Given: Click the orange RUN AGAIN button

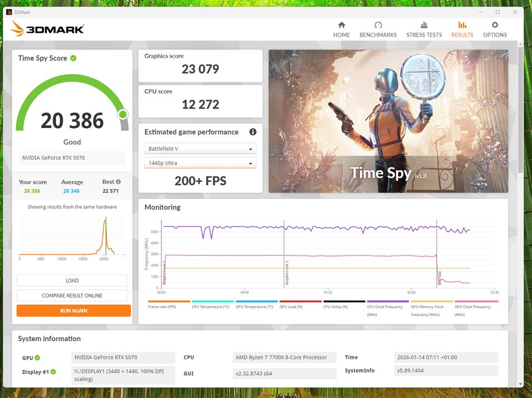Looking at the screenshot, I should tap(74, 310).
